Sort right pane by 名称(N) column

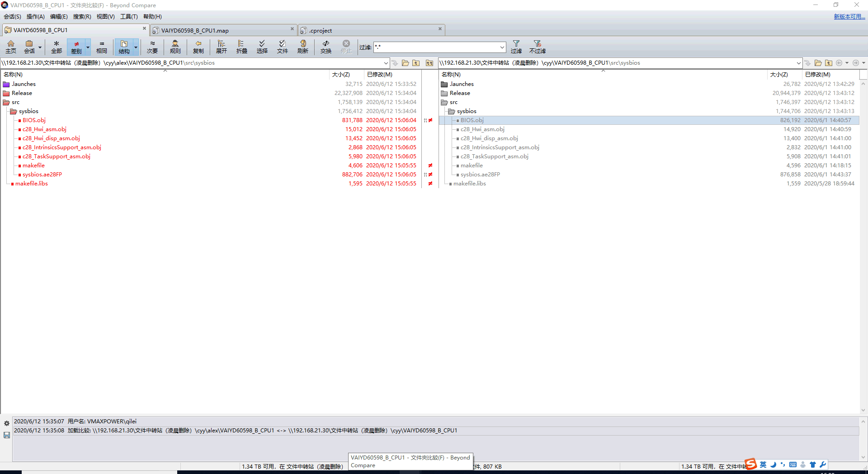603,75
